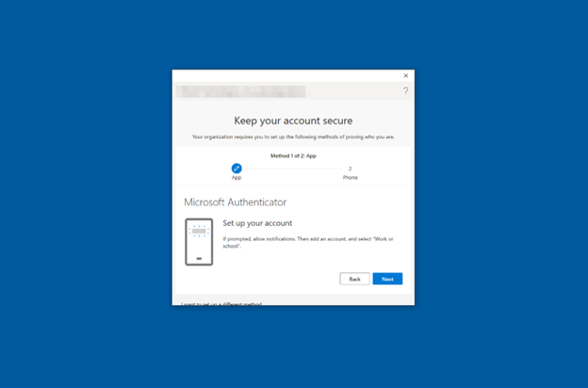The width and height of the screenshot is (588, 388).
Task: Click the progress line between App and Phone
Action: (293, 168)
